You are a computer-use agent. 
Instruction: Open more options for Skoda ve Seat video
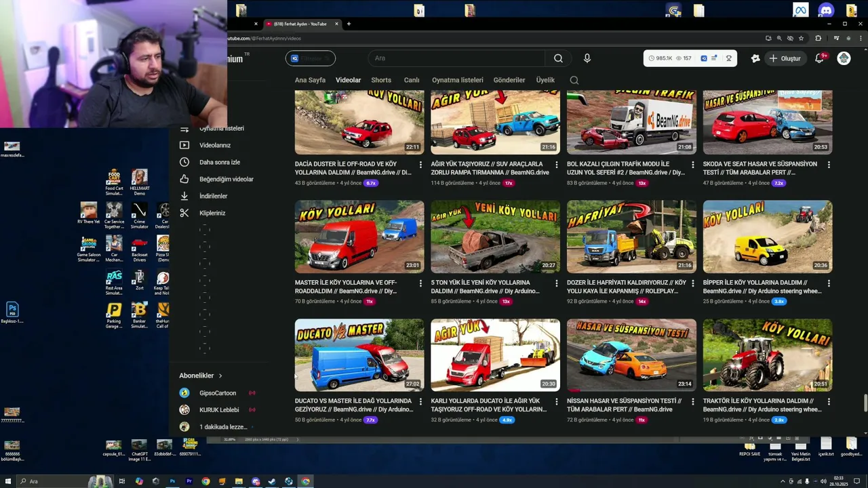tap(829, 165)
